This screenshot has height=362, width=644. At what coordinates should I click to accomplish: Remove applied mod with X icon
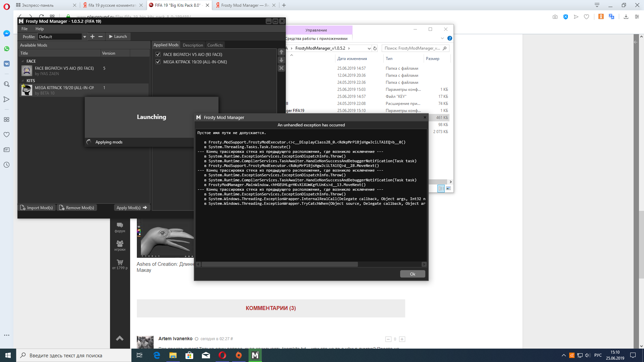tap(281, 68)
